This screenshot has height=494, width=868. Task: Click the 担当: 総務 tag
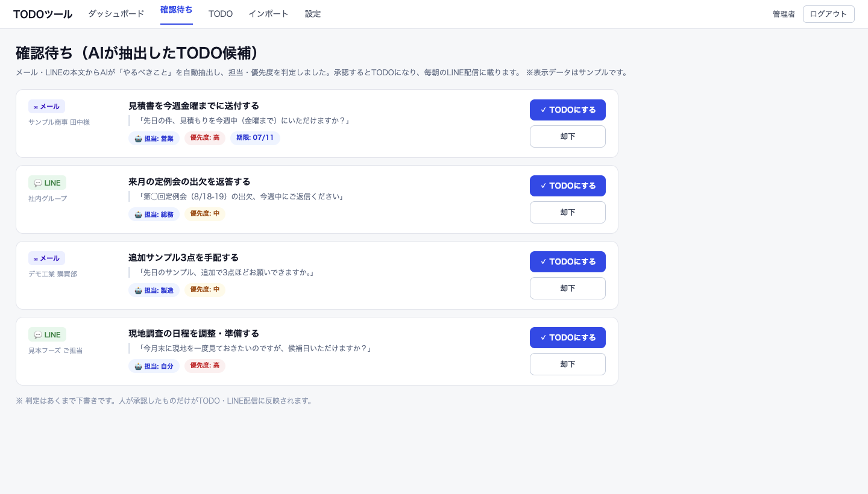tap(154, 214)
